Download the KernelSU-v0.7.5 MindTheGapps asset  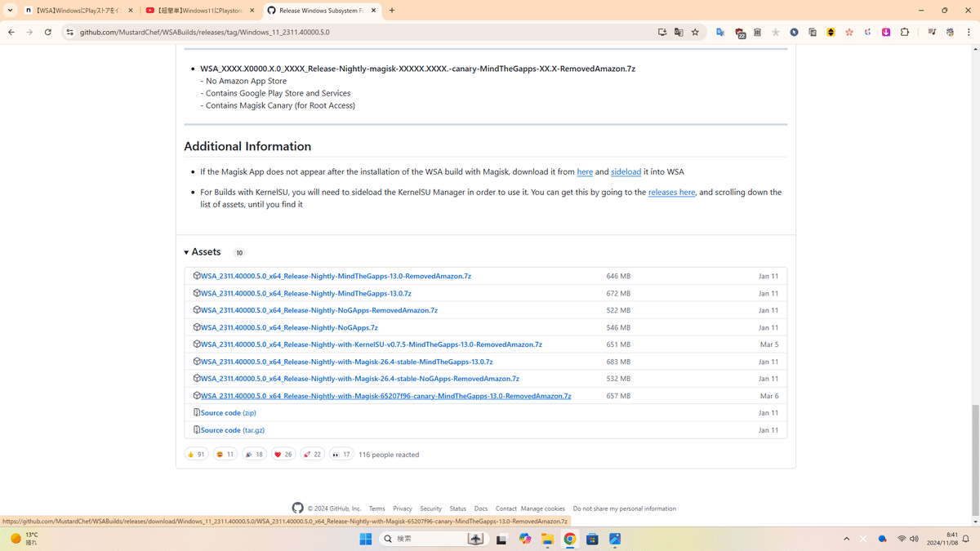pyautogui.click(x=372, y=344)
